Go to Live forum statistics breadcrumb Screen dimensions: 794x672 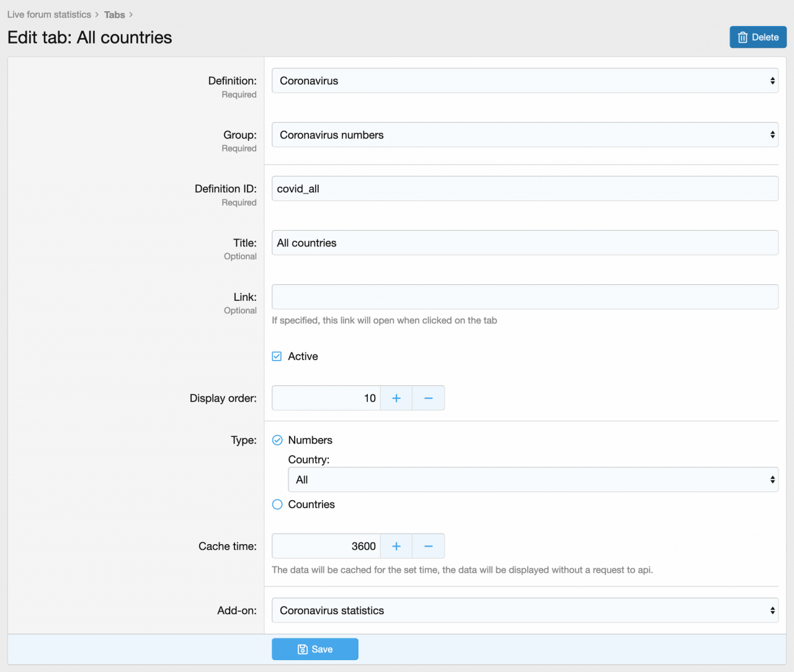coord(49,14)
